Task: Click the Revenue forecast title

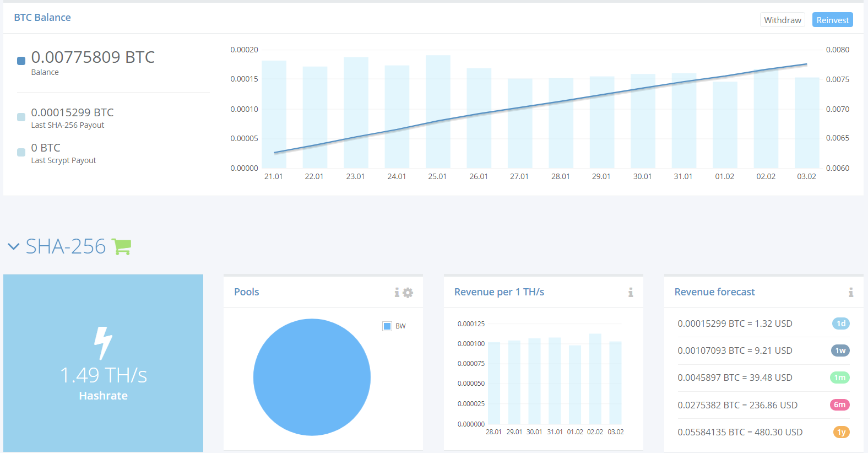Action: click(x=714, y=292)
